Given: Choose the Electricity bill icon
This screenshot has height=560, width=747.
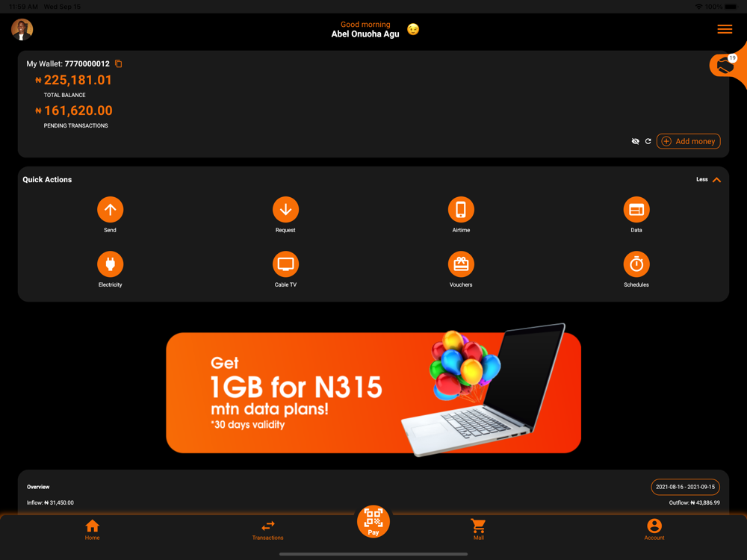Looking at the screenshot, I should pos(110,264).
